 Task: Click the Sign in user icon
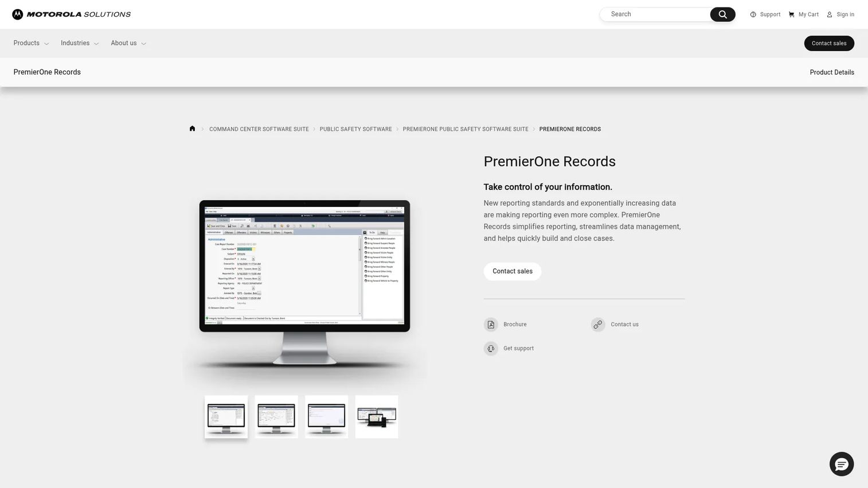coord(830,14)
